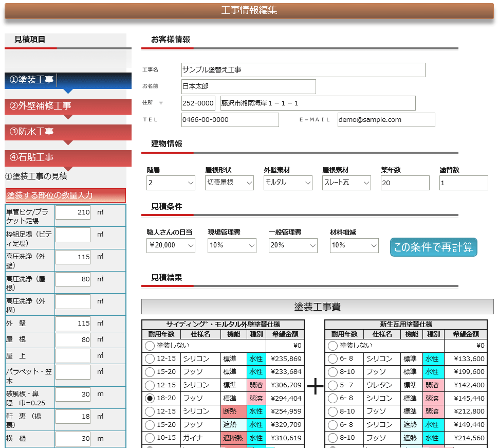Click the postal code field 252-0000

(198, 103)
